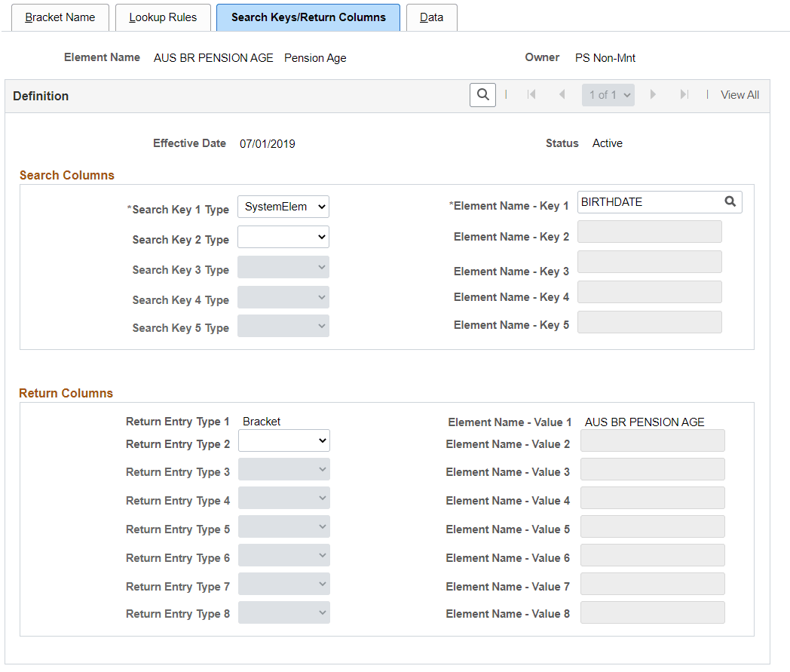Select the Data tab
Viewport: 790px width, 672px height.
click(432, 17)
